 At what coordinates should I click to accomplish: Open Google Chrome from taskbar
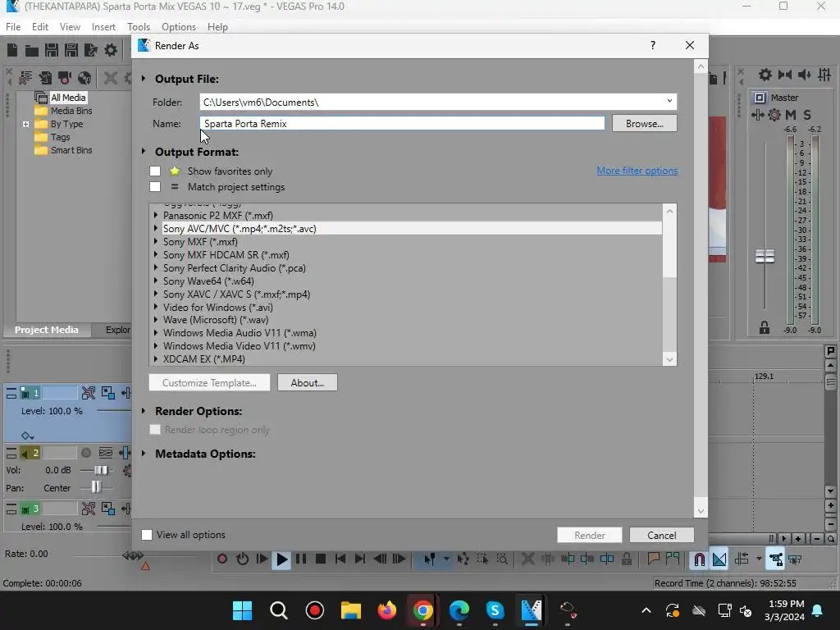click(422, 610)
